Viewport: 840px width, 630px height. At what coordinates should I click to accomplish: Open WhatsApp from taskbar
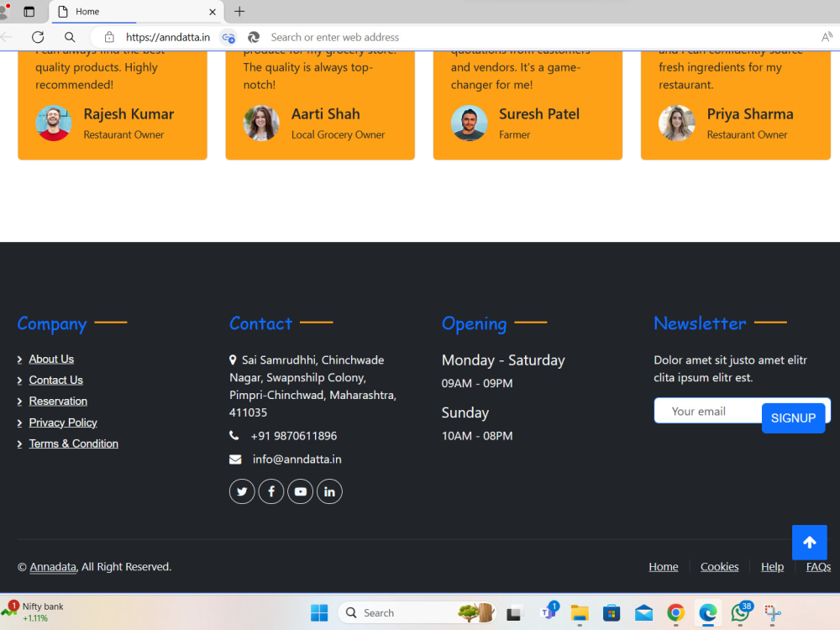[x=740, y=612]
